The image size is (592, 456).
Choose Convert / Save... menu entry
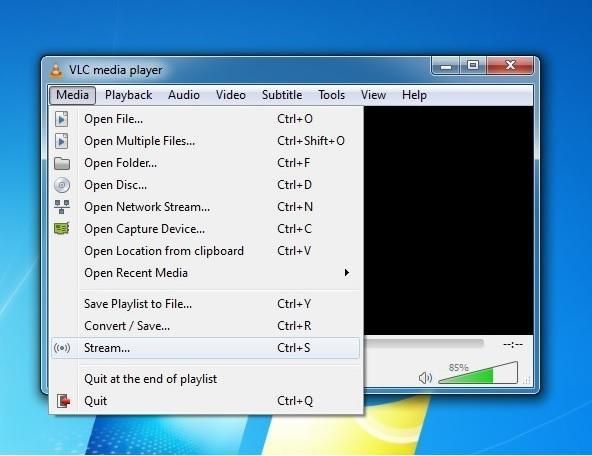(206, 326)
